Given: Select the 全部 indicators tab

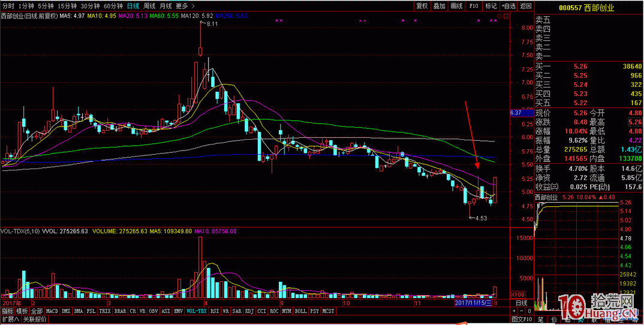Looking at the screenshot, I should [37, 311].
